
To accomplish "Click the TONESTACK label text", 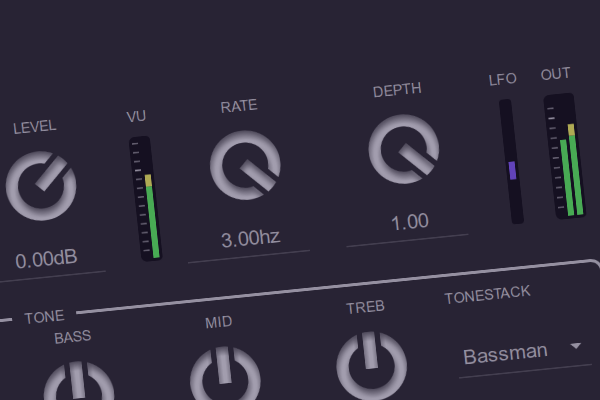I will (x=487, y=293).
